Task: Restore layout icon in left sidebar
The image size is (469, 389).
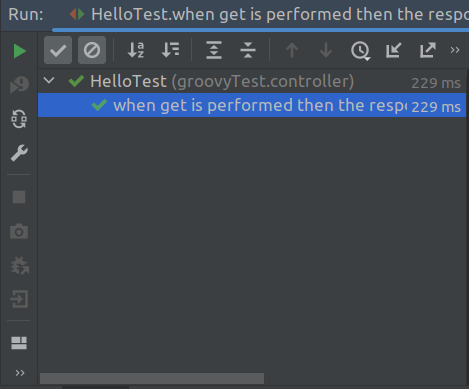Action: pyautogui.click(x=19, y=343)
